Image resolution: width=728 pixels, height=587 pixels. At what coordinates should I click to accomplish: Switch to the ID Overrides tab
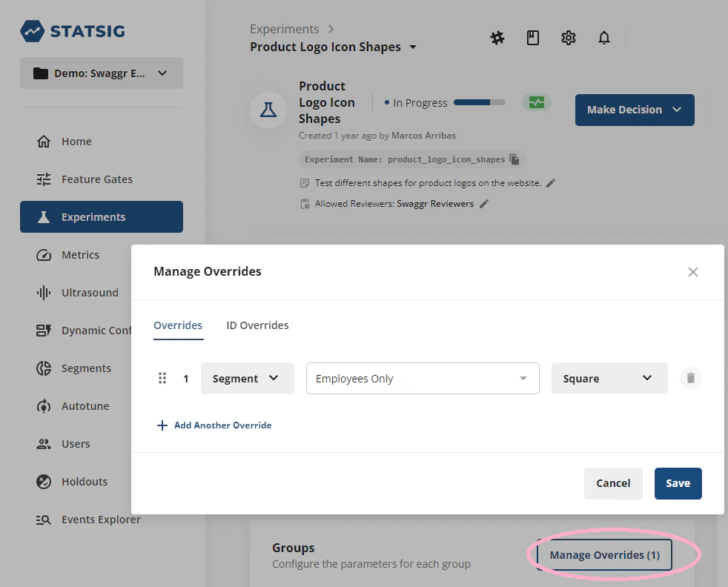[258, 326]
